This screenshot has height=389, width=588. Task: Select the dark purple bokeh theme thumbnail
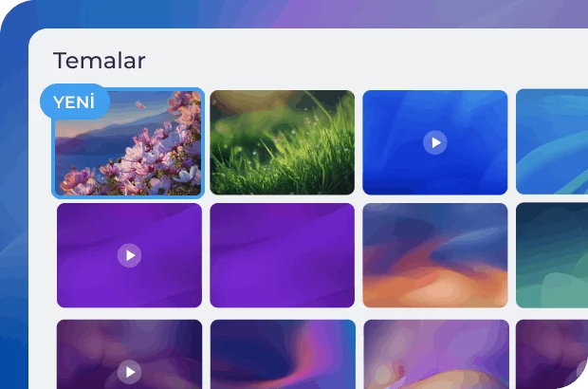(129, 354)
